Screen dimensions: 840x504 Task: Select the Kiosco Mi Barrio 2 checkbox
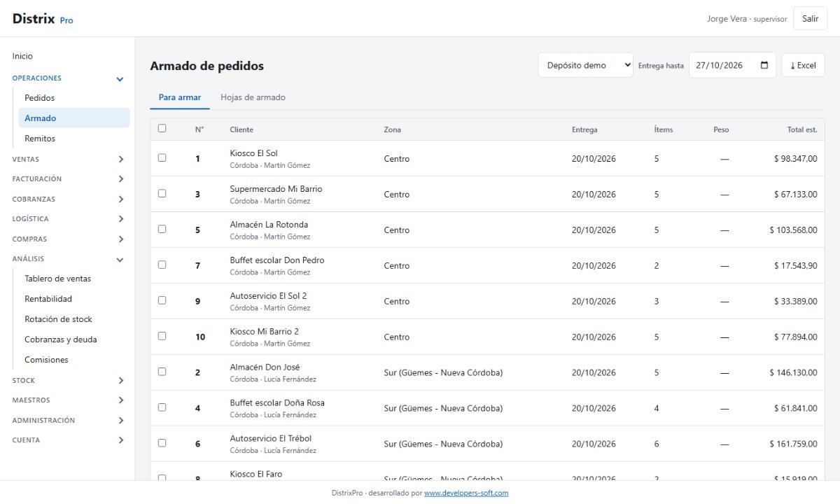pyautogui.click(x=162, y=336)
